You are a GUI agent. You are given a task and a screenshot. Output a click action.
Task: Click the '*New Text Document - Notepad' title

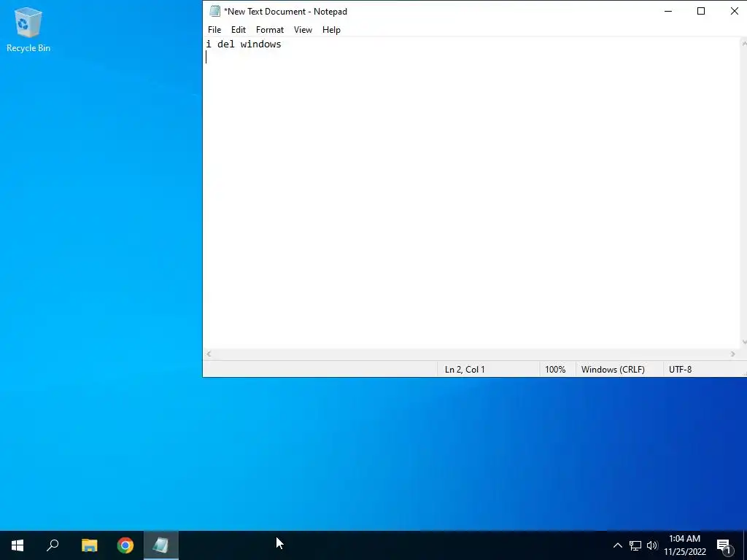point(285,12)
